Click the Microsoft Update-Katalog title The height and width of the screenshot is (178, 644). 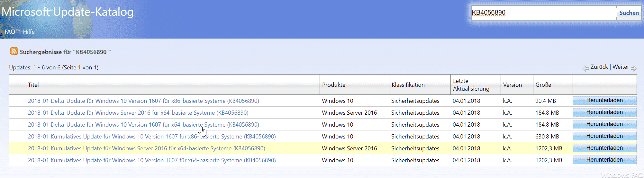[x=68, y=12]
